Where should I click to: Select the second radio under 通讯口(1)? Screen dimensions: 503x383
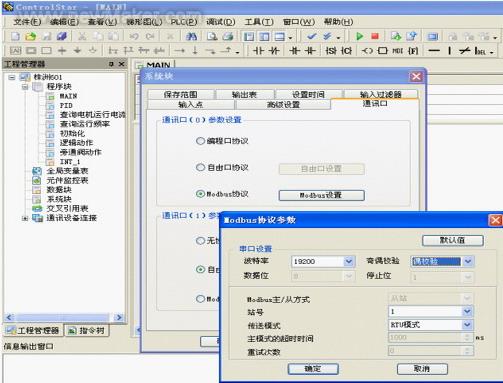coord(200,269)
